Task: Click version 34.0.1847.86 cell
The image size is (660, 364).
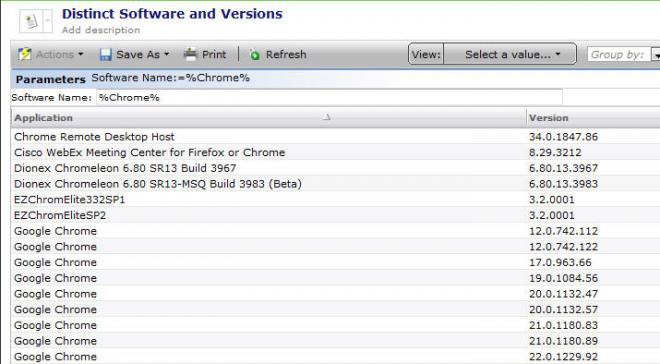Action: point(563,137)
